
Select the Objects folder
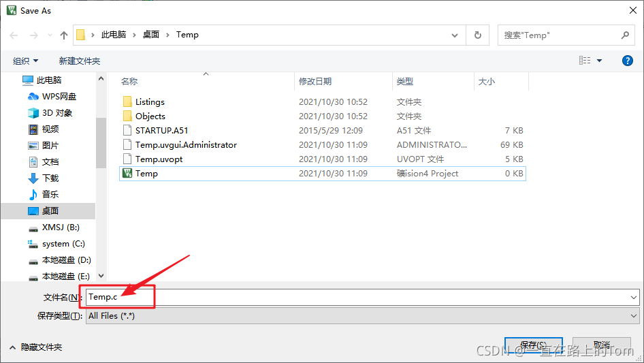point(323,116)
